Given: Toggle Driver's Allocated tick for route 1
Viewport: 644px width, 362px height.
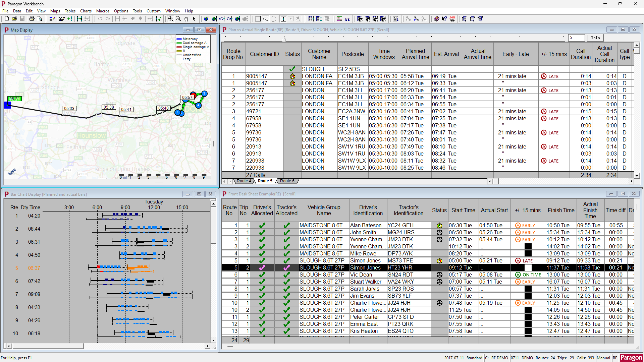Looking at the screenshot, I should click(262, 226).
